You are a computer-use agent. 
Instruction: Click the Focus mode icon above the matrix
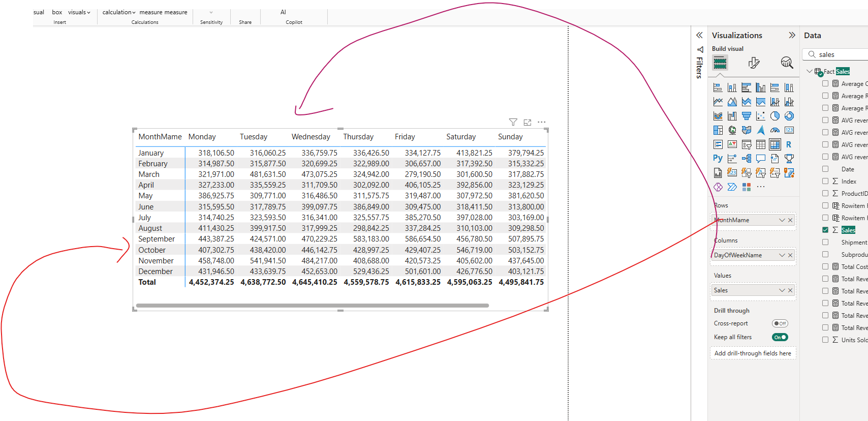pyautogui.click(x=528, y=122)
